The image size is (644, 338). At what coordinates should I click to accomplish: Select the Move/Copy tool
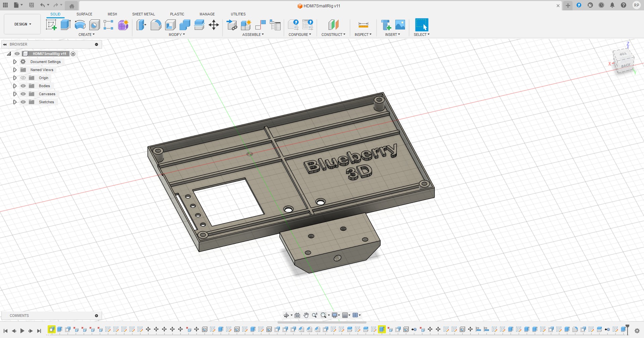click(214, 25)
